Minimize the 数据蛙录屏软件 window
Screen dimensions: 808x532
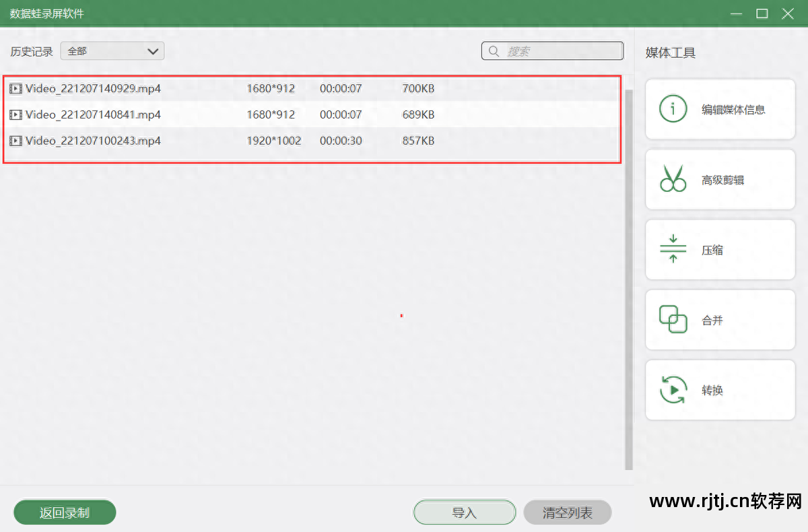737,13
